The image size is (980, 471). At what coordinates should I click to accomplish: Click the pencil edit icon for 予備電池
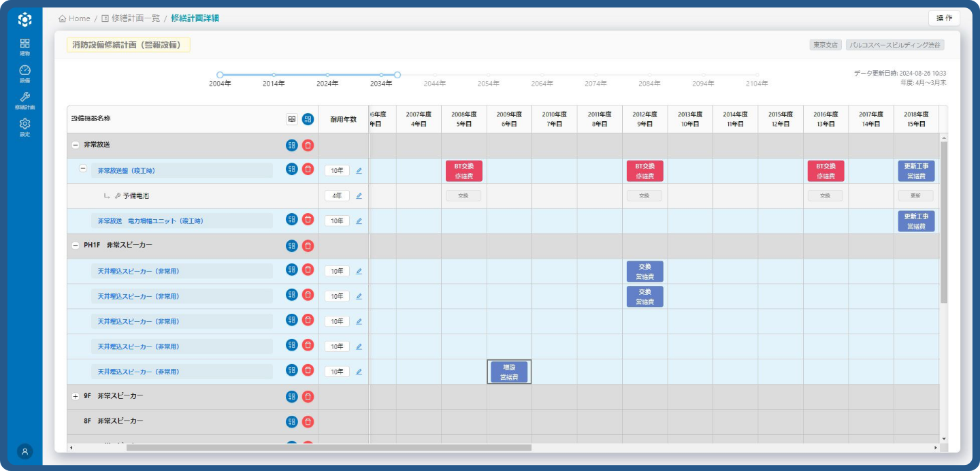359,196
